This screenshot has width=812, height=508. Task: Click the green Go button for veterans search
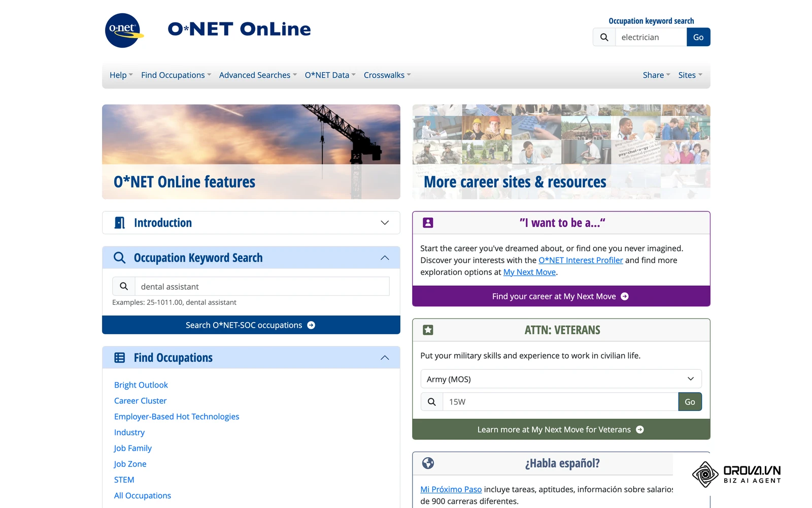pos(690,402)
